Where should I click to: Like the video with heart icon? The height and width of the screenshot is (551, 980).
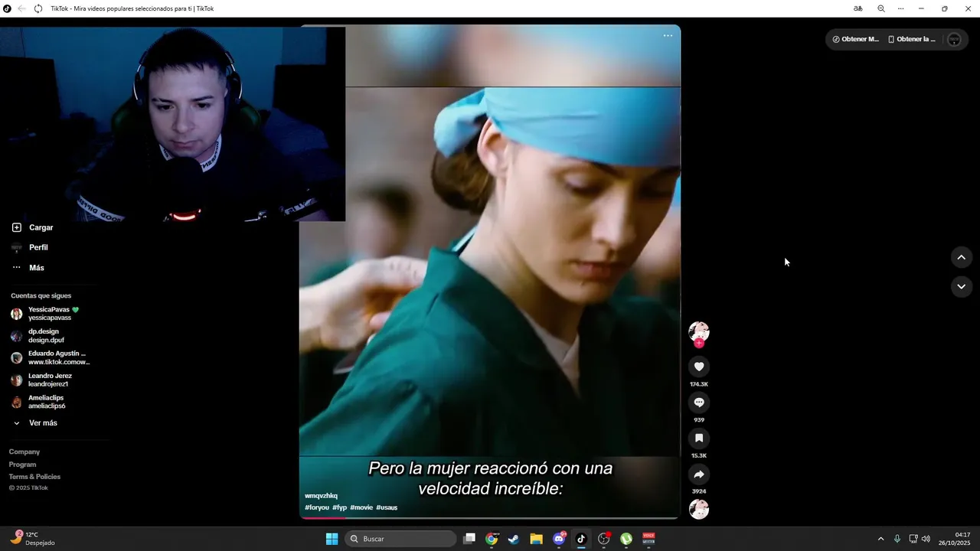(x=699, y=367)
